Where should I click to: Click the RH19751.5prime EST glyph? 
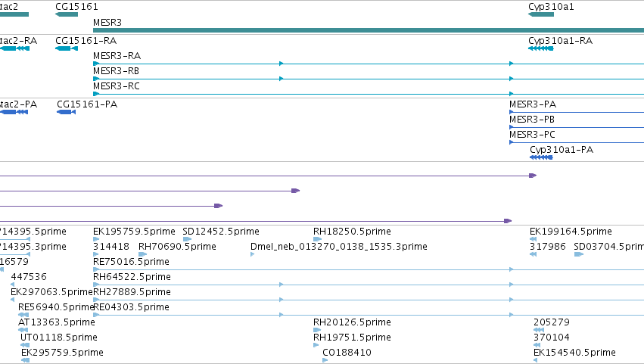coord(316,345)
